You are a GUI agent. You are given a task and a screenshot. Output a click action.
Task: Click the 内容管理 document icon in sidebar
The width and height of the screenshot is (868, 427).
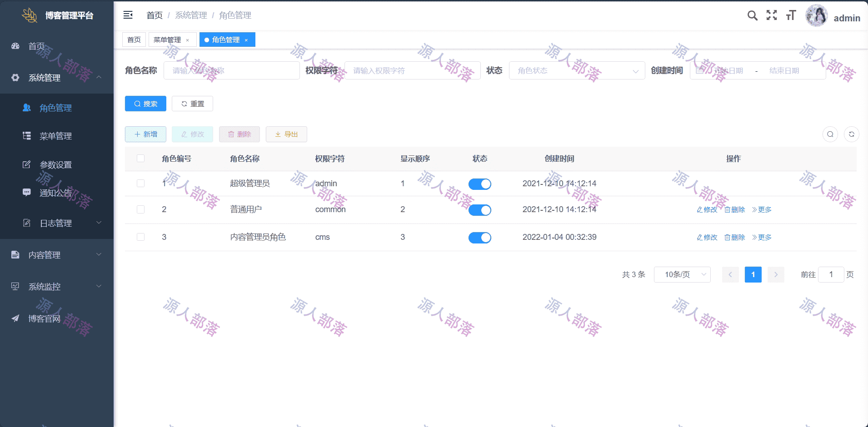[x=15, y=255]
